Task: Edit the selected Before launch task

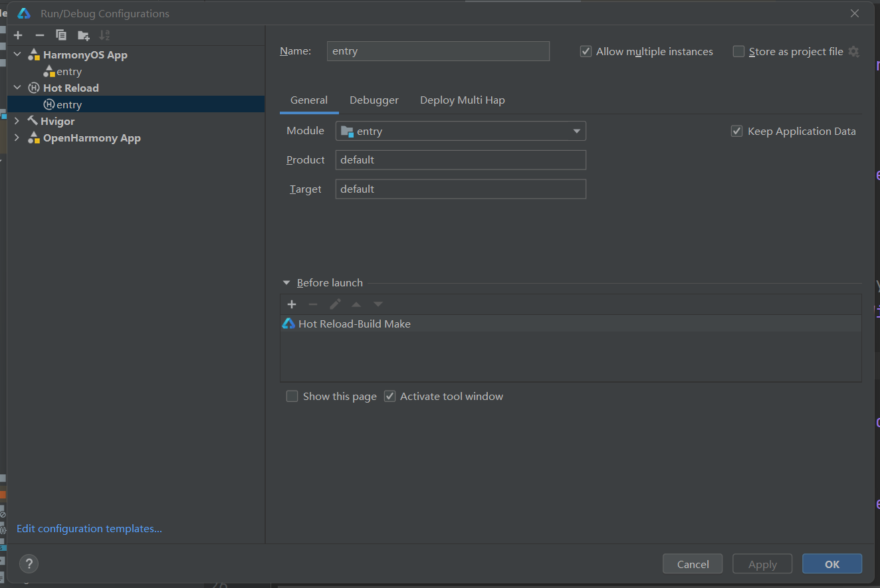Action: tap(335, 304)
